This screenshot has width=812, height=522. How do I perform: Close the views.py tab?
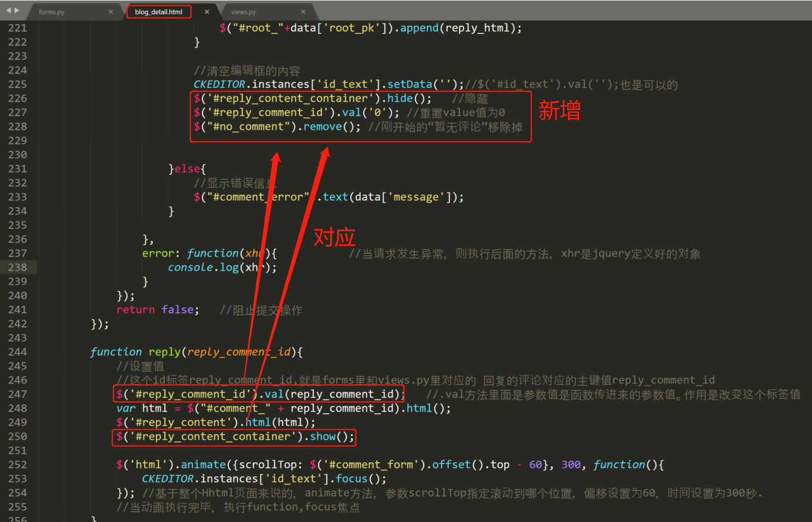click(303, 11)
